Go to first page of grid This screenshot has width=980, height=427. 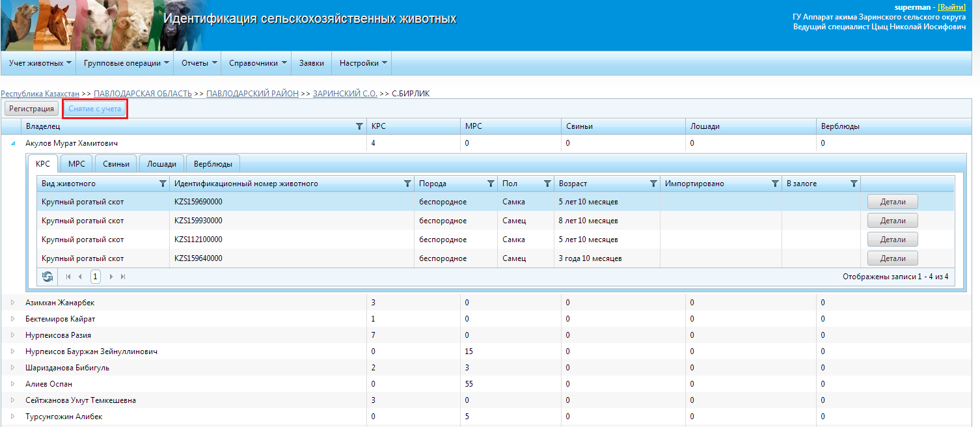(x=68, y=277)
